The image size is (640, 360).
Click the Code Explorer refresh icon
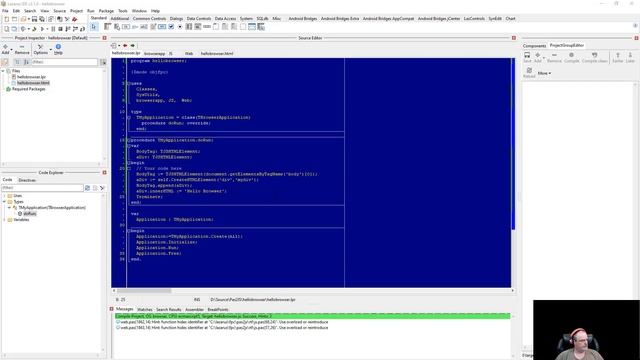click(87, 188)
